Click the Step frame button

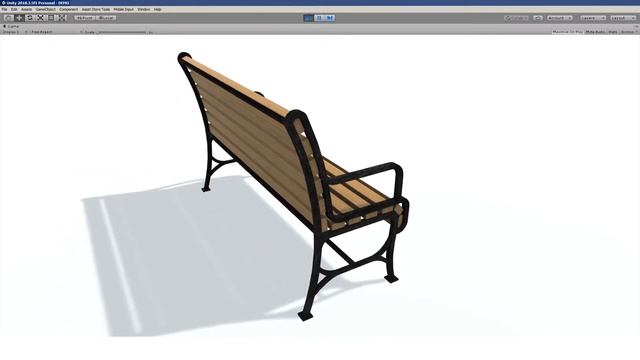[x=330, y=18]
